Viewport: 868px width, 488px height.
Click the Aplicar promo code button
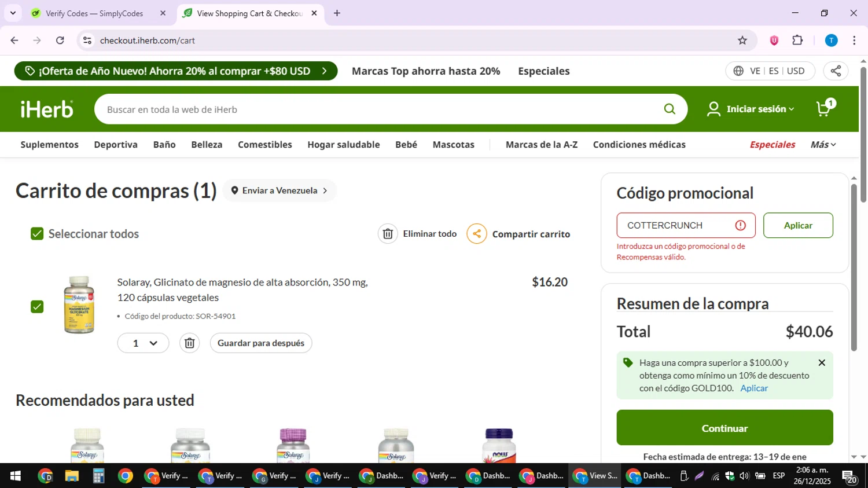click(x=798, y=225)
